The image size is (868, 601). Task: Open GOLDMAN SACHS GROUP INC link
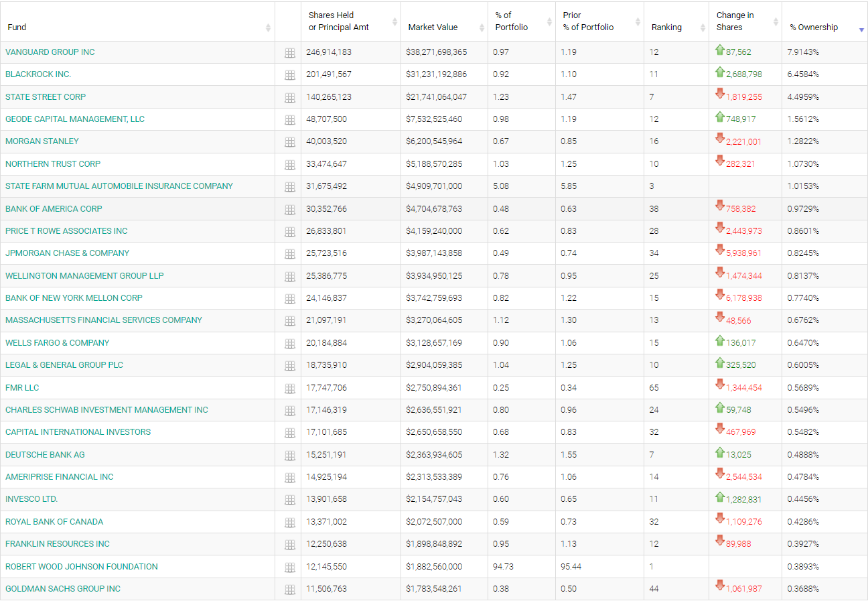coord(63,588)
